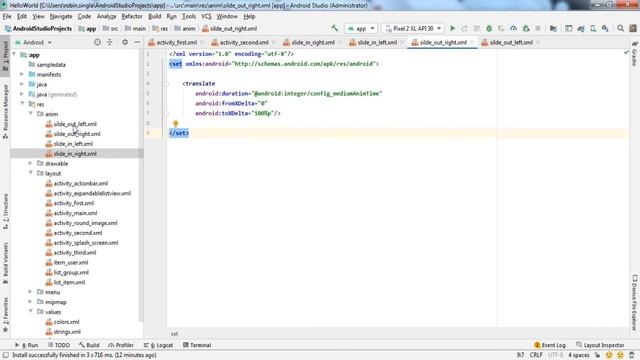Close the slide_out_right.xml tab

point(472,42)
